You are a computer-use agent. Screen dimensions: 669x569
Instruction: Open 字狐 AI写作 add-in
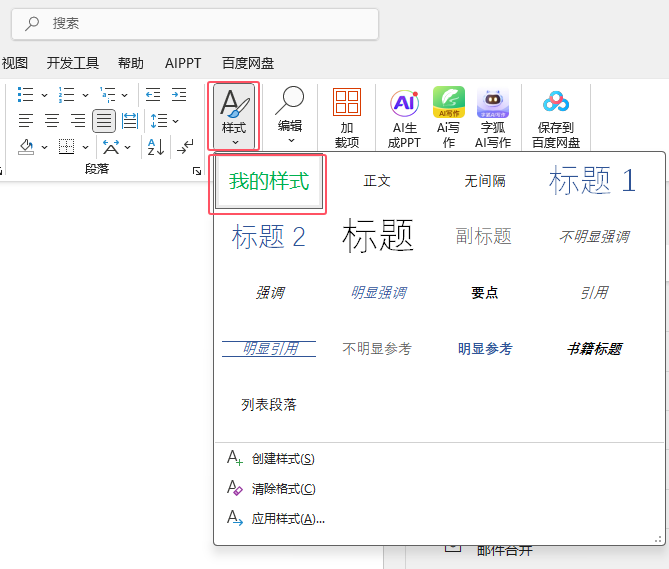click(x=493, y=118)
